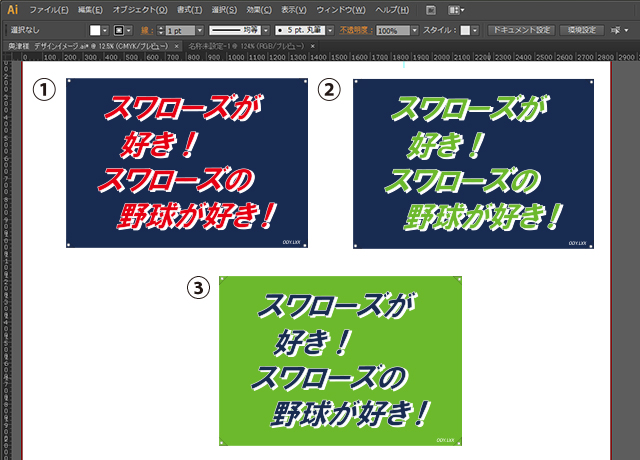The width and height of the screenshot is (640, 460).
Task: Open the 選択(S) menu
Action: pos(224,10)
